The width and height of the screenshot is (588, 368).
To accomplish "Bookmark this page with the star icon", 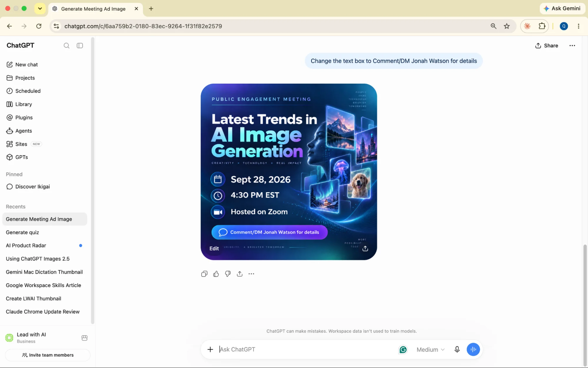I will point(507,26).
